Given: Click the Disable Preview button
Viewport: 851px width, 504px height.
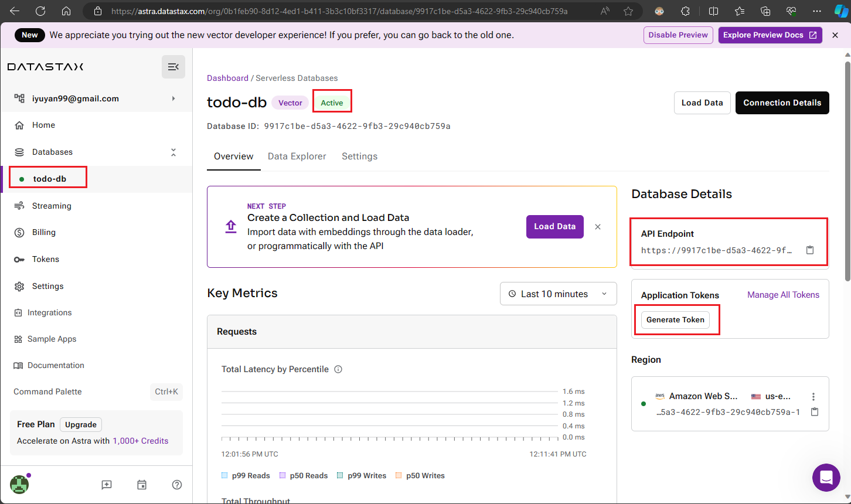Looking at the screenshot, I should (678, 35).
